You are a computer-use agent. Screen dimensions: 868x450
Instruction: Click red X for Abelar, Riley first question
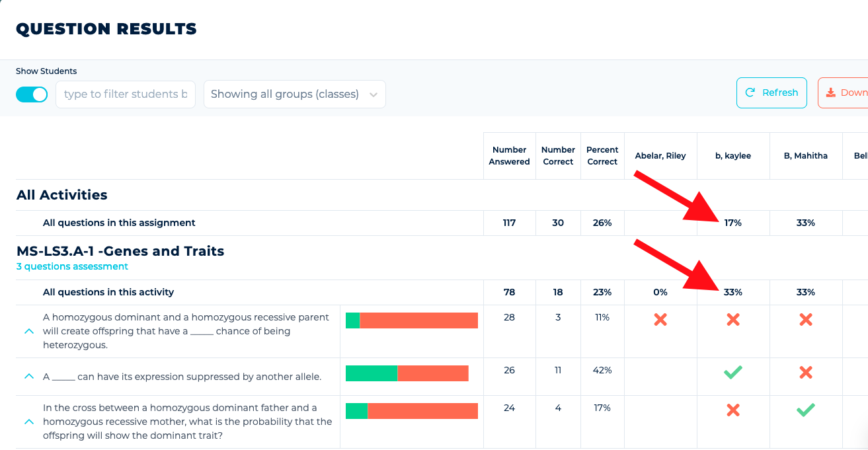(x=660, y=320)
